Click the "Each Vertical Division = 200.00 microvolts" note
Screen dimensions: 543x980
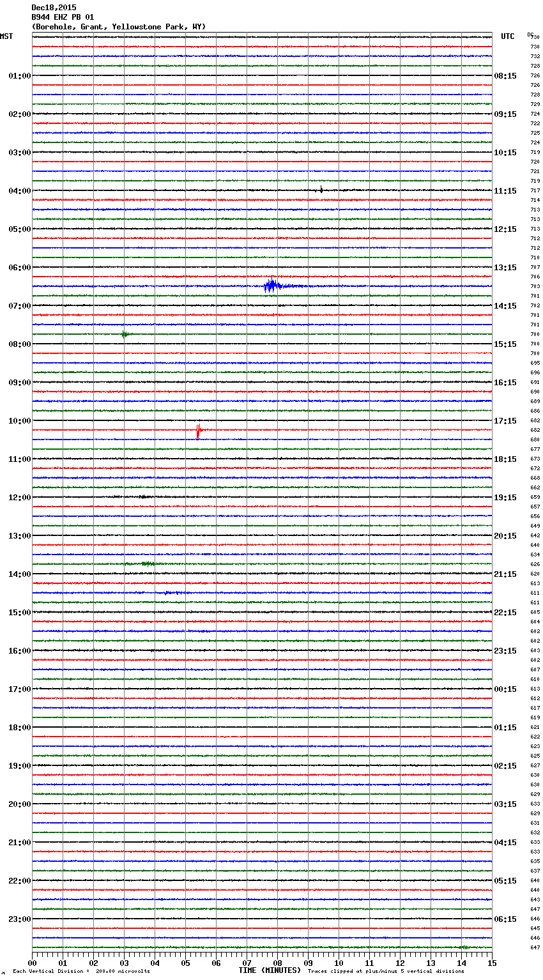81,971
